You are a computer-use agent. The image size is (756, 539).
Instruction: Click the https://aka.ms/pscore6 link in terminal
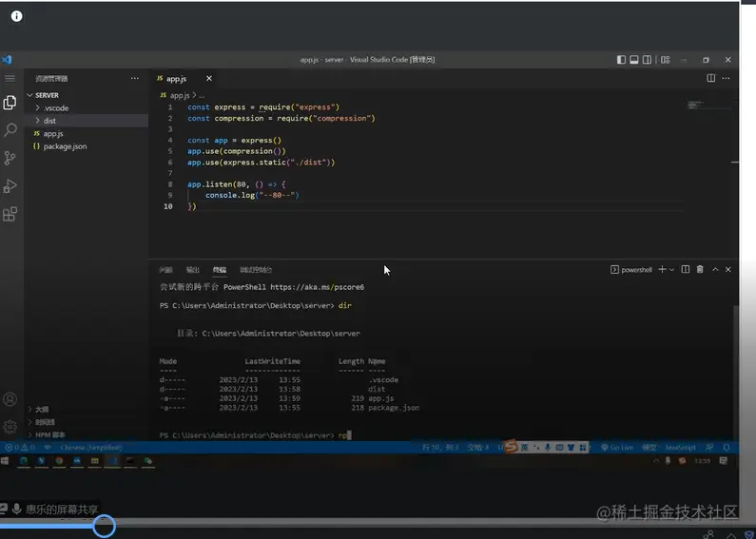click(317, 287)
